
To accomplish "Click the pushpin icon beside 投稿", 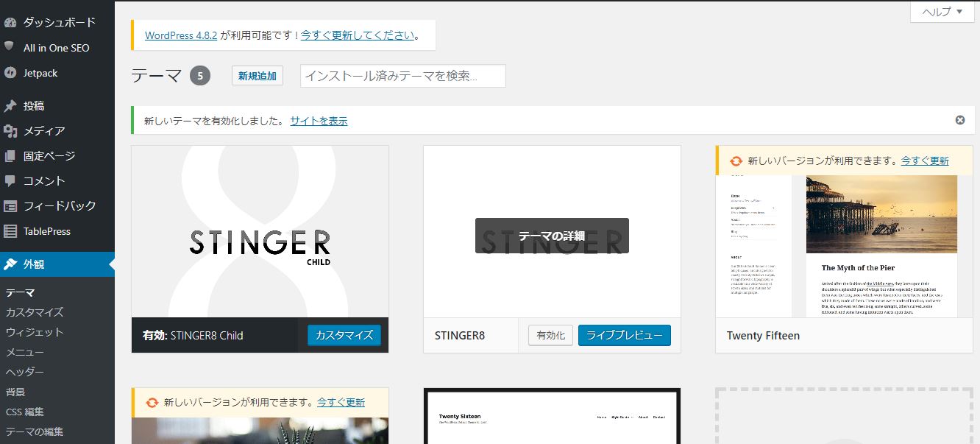I will pos(10,106).
